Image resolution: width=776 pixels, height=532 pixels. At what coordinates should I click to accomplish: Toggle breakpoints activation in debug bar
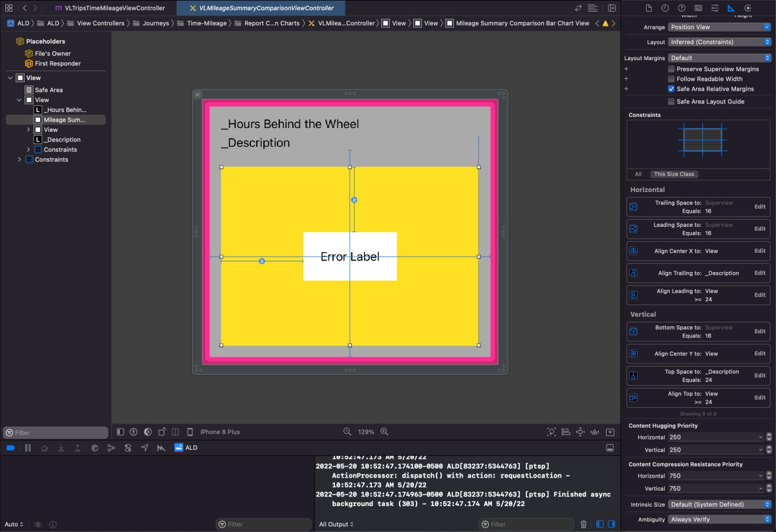point(10,448)
